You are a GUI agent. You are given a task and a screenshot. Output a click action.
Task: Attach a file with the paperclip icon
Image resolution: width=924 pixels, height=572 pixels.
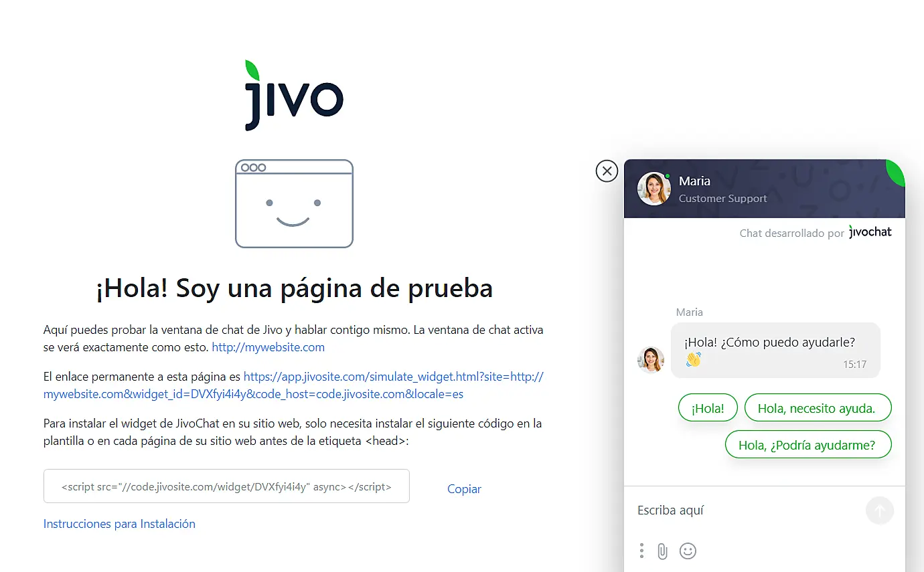(662, 551)
